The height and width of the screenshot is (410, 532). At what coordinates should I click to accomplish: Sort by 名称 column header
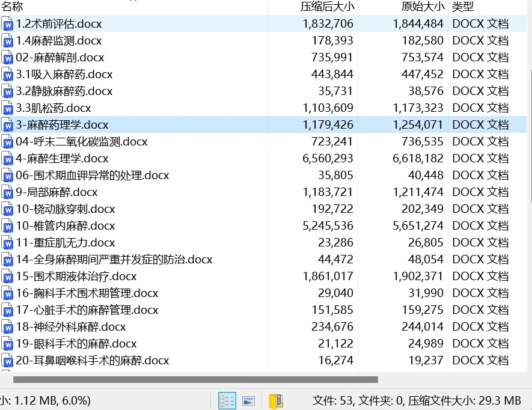pyautogui.click(x=12, y=6)
